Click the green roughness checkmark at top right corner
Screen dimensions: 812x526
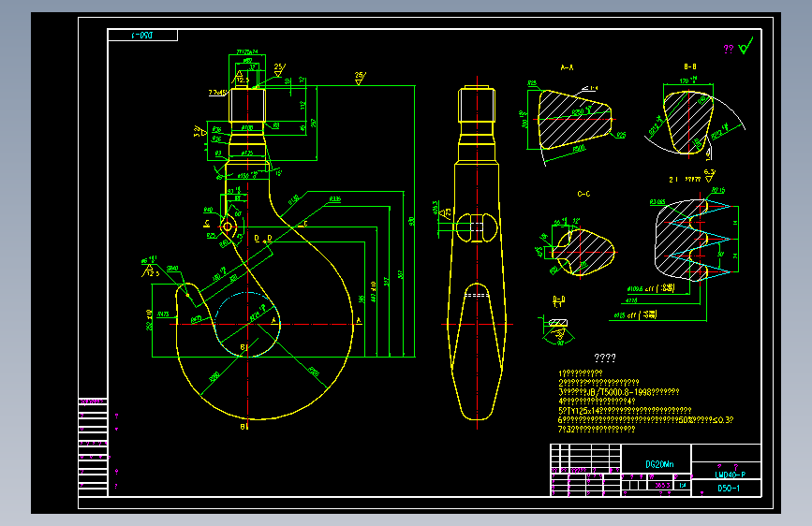click(746, 46)
